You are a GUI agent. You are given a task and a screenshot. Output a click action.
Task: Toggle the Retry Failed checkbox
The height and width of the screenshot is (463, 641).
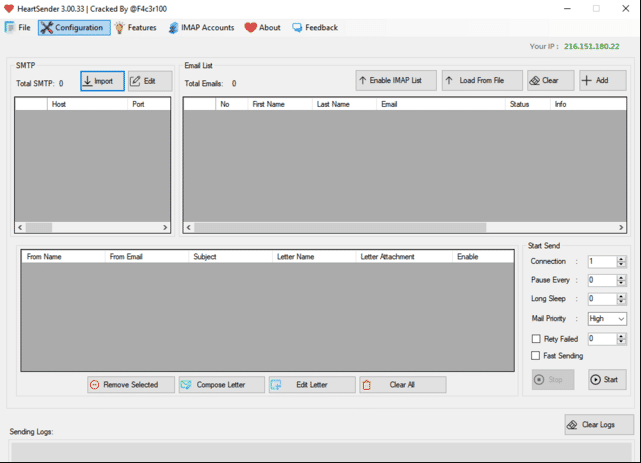click(x=536, y=339)
